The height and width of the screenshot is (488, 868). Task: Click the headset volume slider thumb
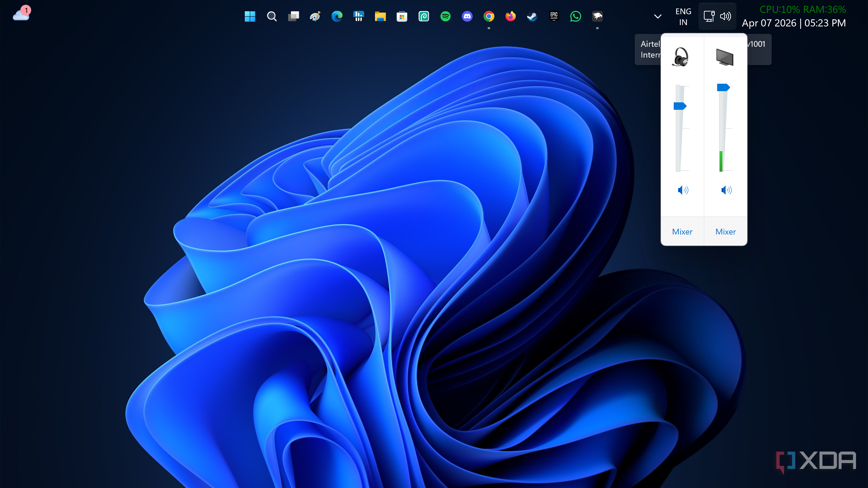pos(680,106)
